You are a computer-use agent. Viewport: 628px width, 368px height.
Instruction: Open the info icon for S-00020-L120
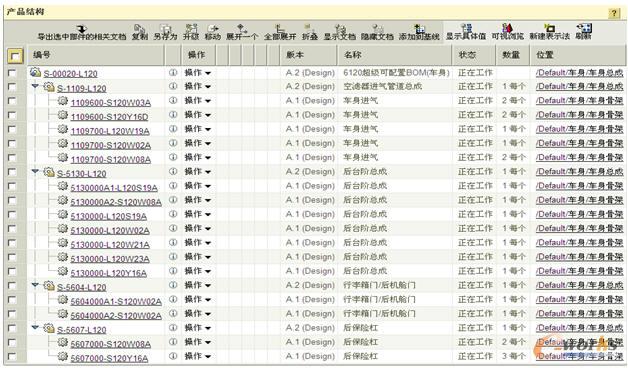(x=173, y=73)
